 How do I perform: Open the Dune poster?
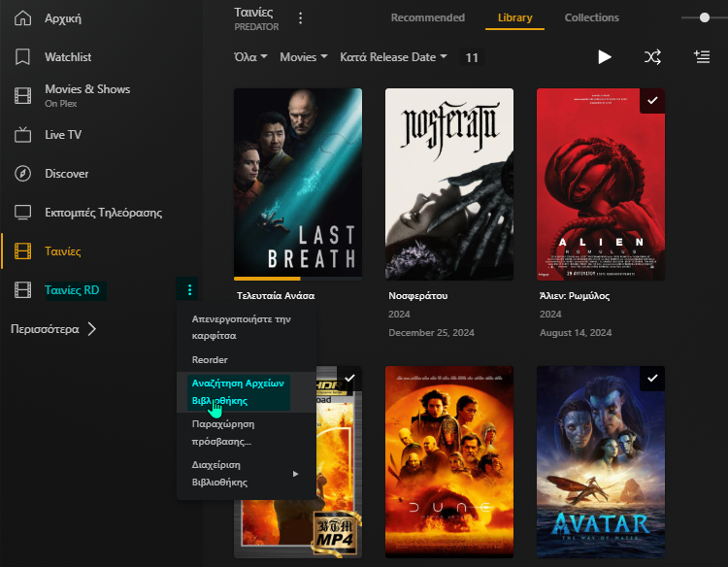click(449, 461)
